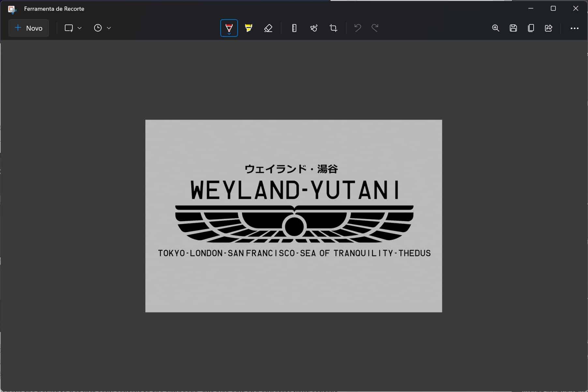The width and height of the screenshot is (588, 392).
Task: Choose the eraser tool
Action: click(x=268, y=28)
